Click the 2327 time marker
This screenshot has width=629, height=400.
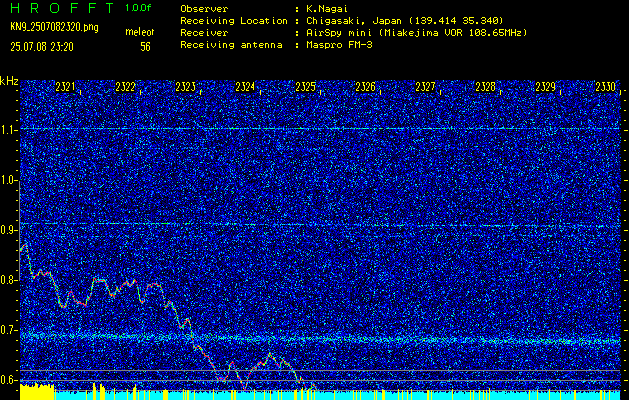click(x=425, y=87)
